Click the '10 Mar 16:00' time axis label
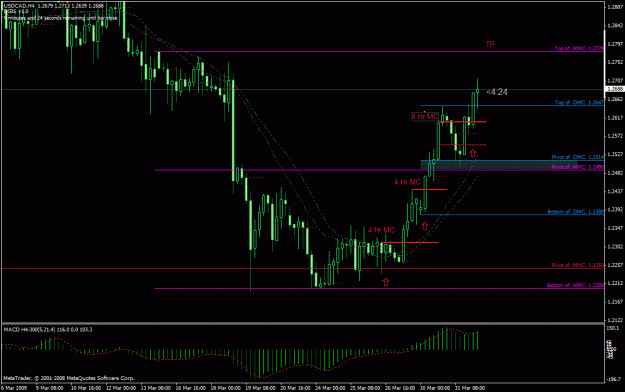The height and width of the screenshot is (392, 625). 85,388
